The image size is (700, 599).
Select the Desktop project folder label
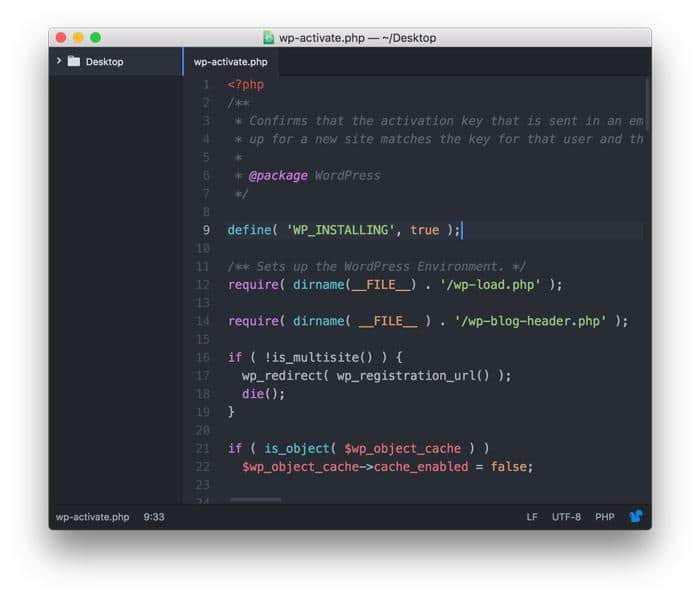104,62
